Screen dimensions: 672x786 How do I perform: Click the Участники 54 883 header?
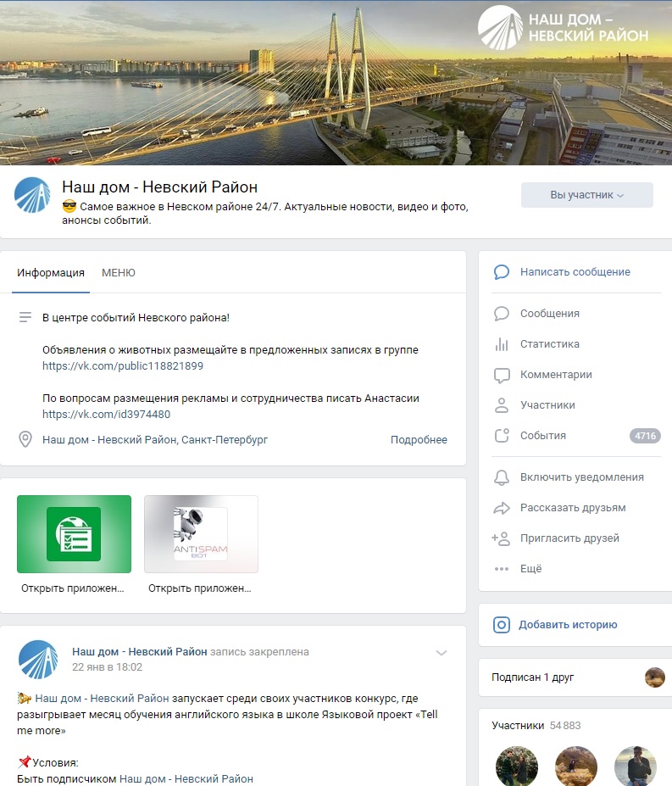coord(536,726)
